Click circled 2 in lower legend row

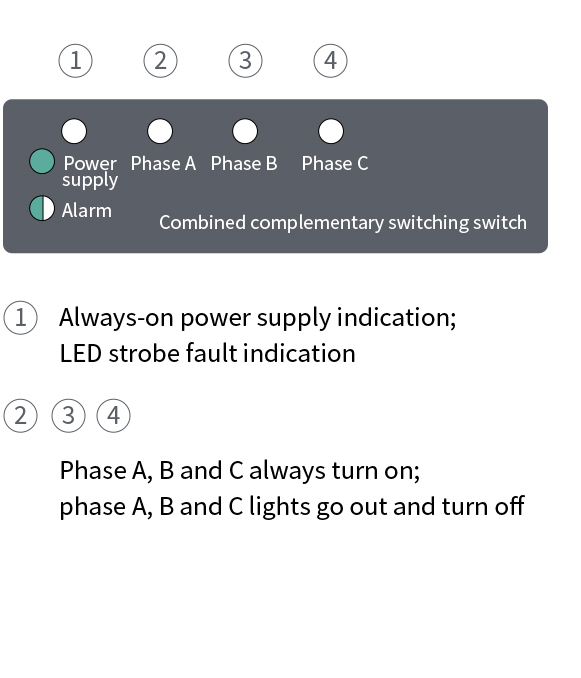point(20,416)
